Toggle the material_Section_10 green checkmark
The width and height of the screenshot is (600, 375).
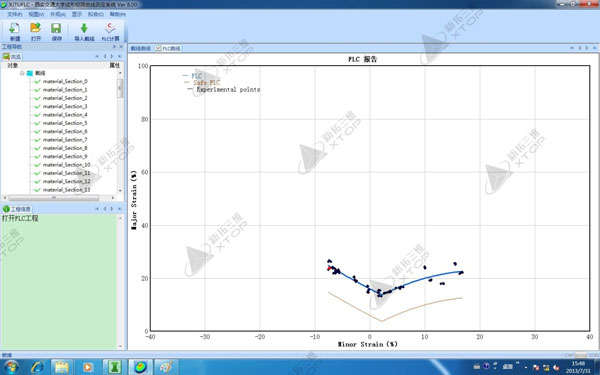(38, 165)
